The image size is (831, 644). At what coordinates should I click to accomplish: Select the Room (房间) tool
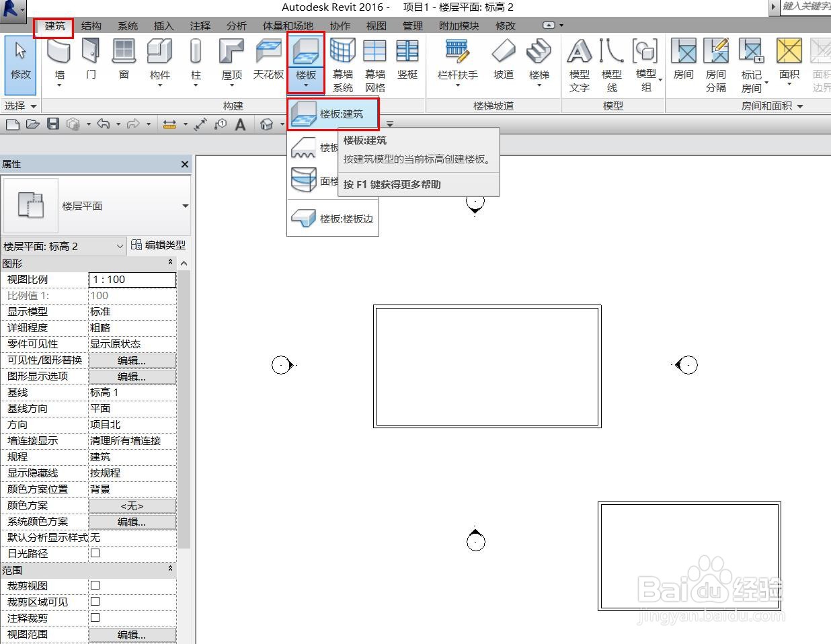(x=684, y=59)
